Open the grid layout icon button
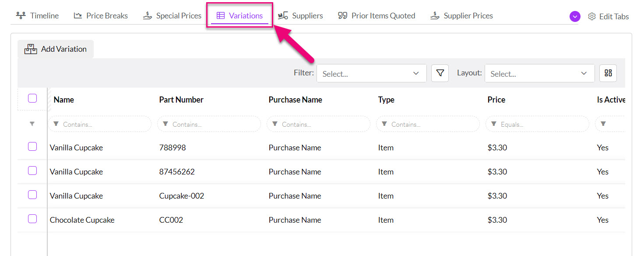Viewport: 644px width, 256px height. [608, 73]
